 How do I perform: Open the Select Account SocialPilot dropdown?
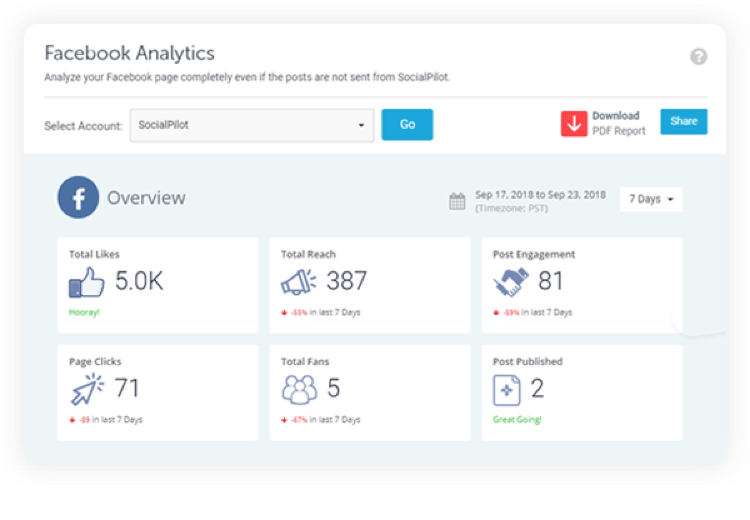(252, 125)
